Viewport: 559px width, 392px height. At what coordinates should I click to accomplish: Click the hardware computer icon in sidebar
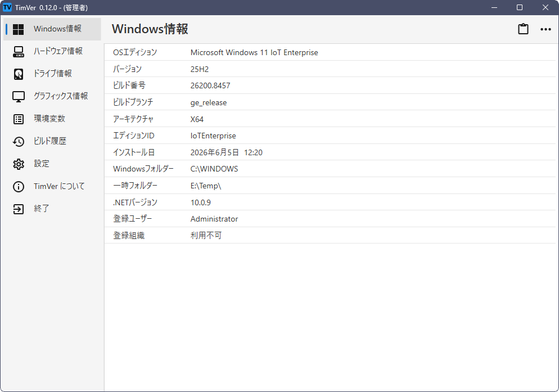click(18, 52)
